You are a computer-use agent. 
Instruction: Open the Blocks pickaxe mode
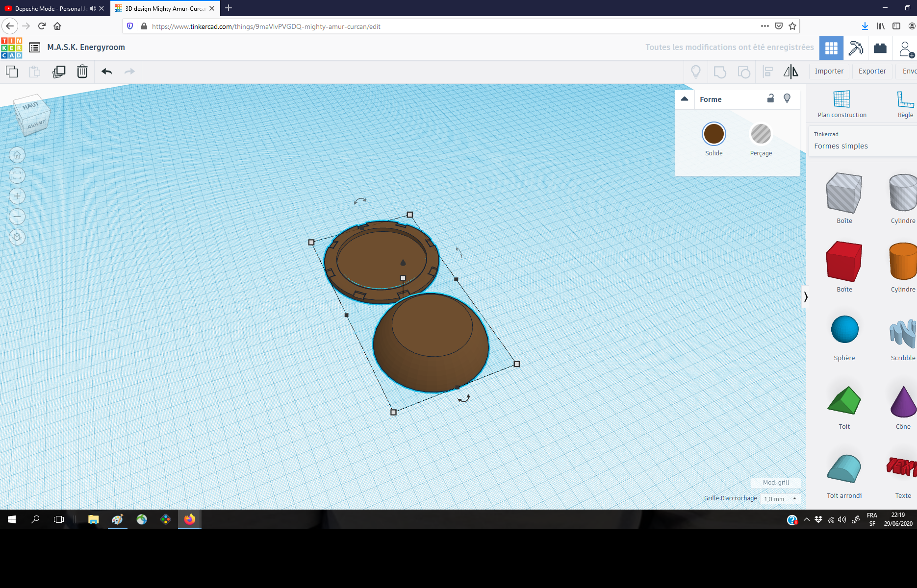(856, 48)
